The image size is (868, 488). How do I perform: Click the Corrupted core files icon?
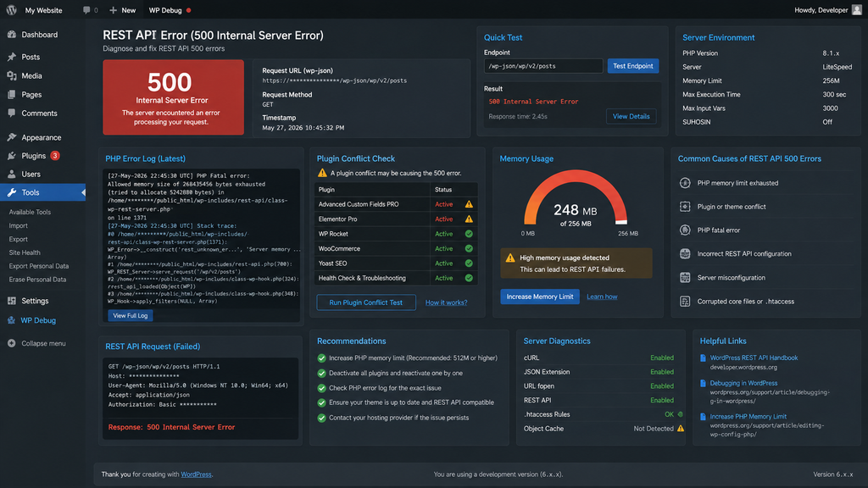[685, 302]
